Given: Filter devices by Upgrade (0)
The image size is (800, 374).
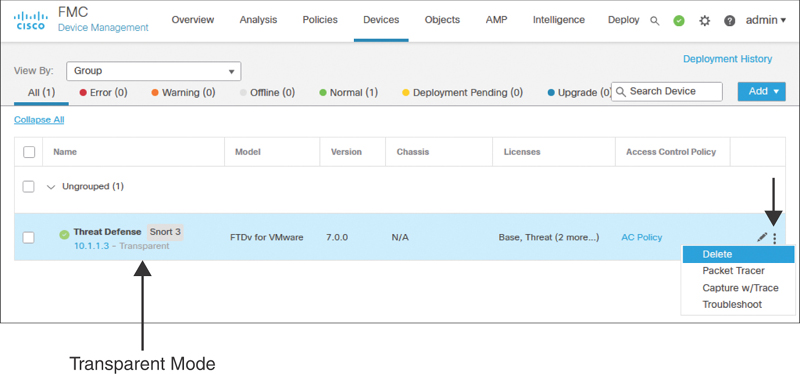Looking at the screenshot, I should tap(579, 93).
